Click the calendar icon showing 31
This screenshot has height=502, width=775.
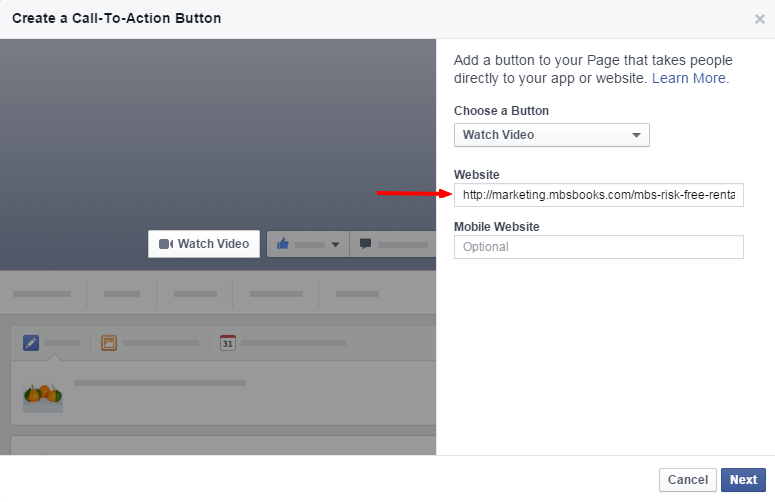pyautogui.click(x=227, y=343)
